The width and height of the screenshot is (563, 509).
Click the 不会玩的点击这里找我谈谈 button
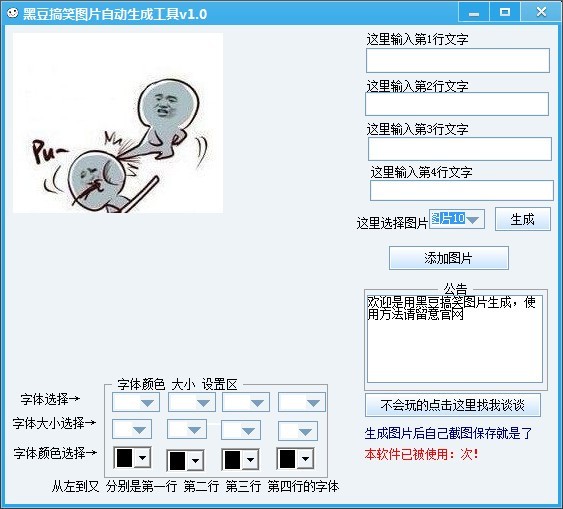click(x=453, y=405)
